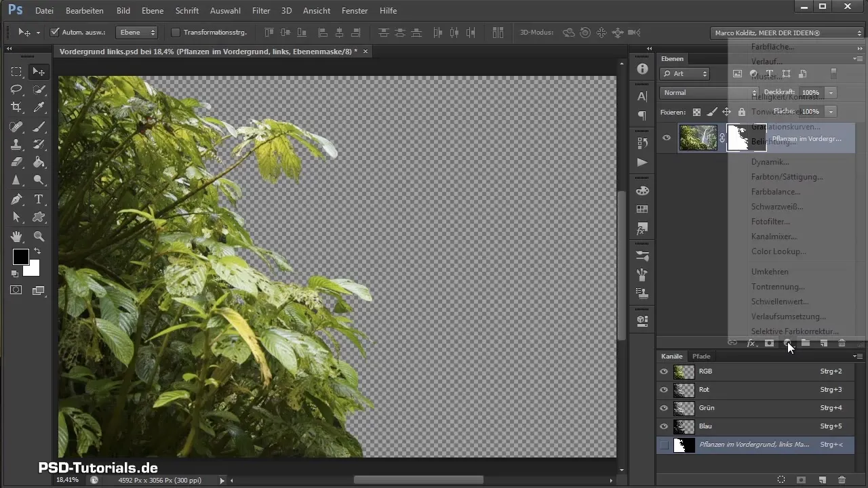868x488 pixels.
Task: Select the Hand tool
Action: click(x=16, y=237)
